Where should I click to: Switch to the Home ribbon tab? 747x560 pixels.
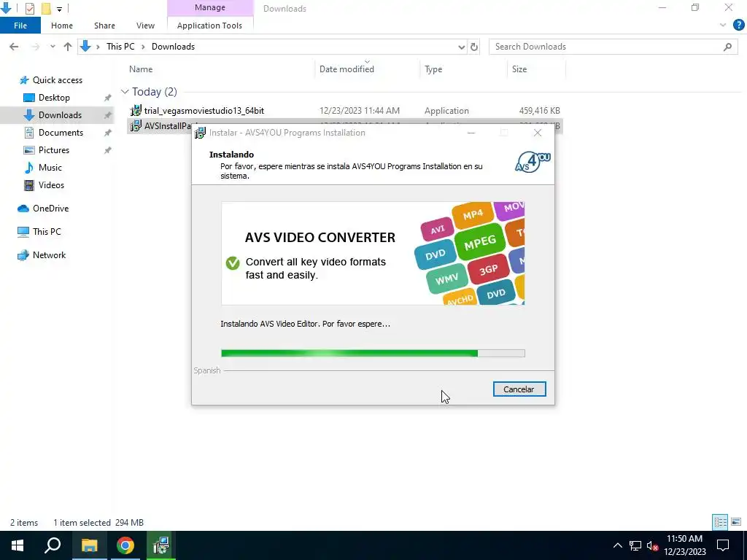pyautogui.click(x=62, y=26)
